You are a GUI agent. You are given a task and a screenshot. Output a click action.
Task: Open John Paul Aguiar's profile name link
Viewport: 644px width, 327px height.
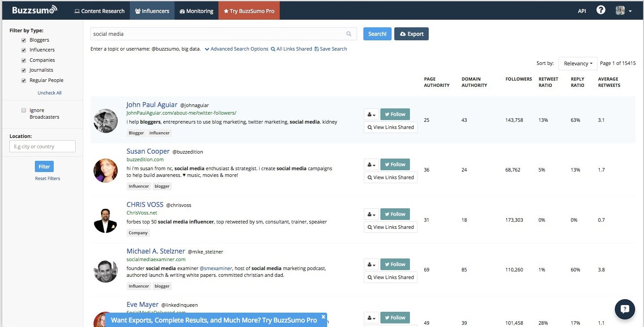coord(152,105)
